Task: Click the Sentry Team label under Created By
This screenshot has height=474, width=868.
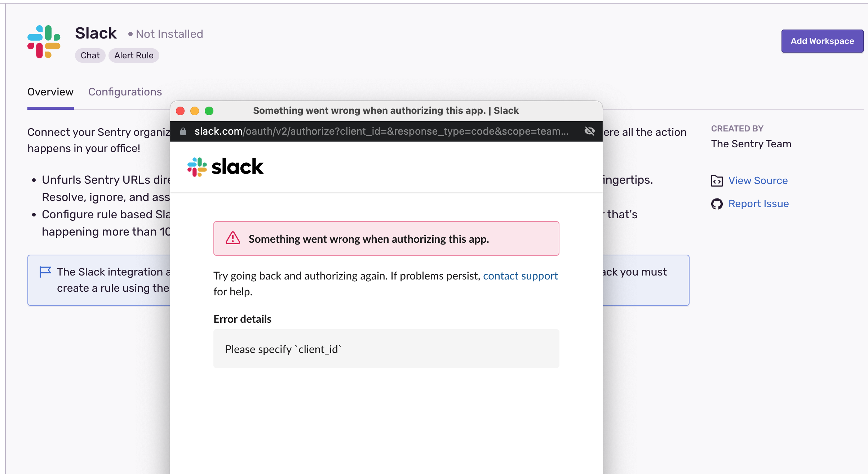Action: (751, 144)
